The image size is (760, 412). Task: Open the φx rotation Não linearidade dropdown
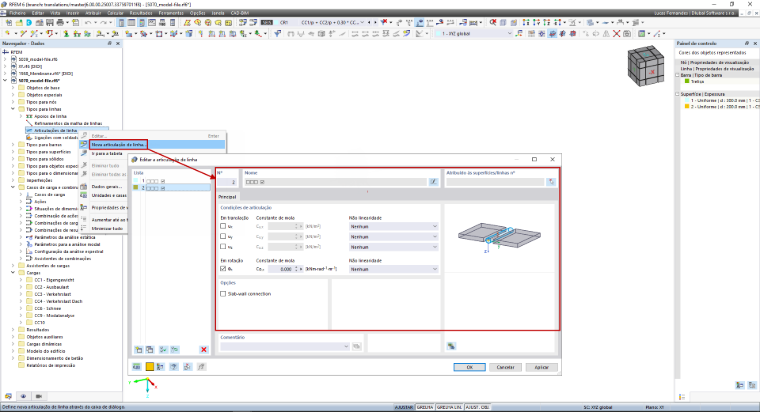[x=393, y=269]
